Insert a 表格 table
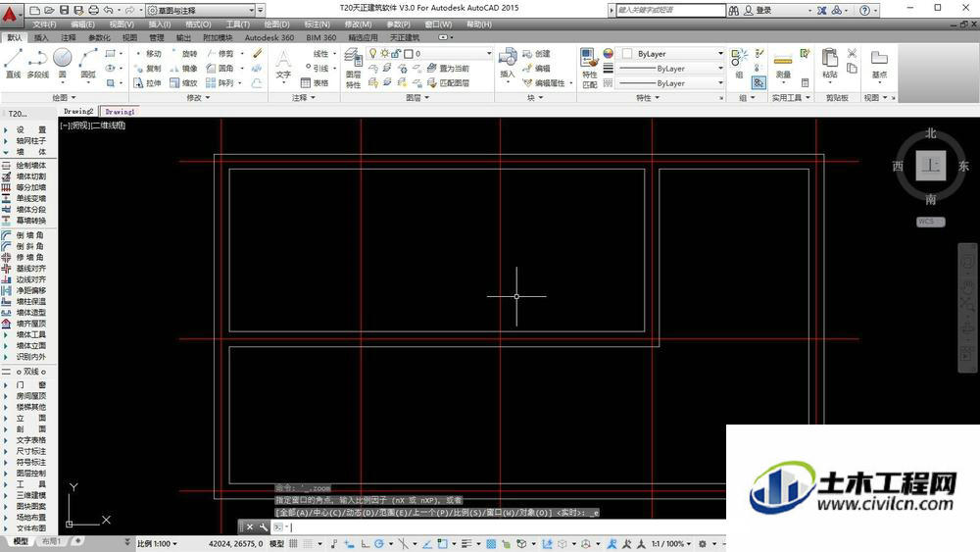This screenshot has width=980, height=552. (x=315, y=82)
